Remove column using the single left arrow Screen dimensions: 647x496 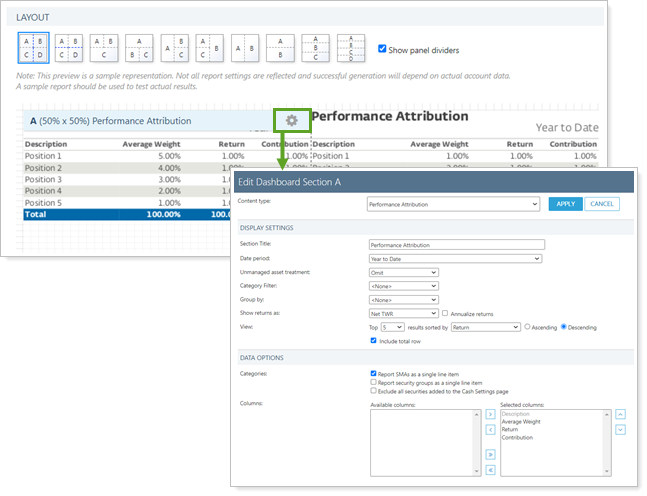pos(491,430)
